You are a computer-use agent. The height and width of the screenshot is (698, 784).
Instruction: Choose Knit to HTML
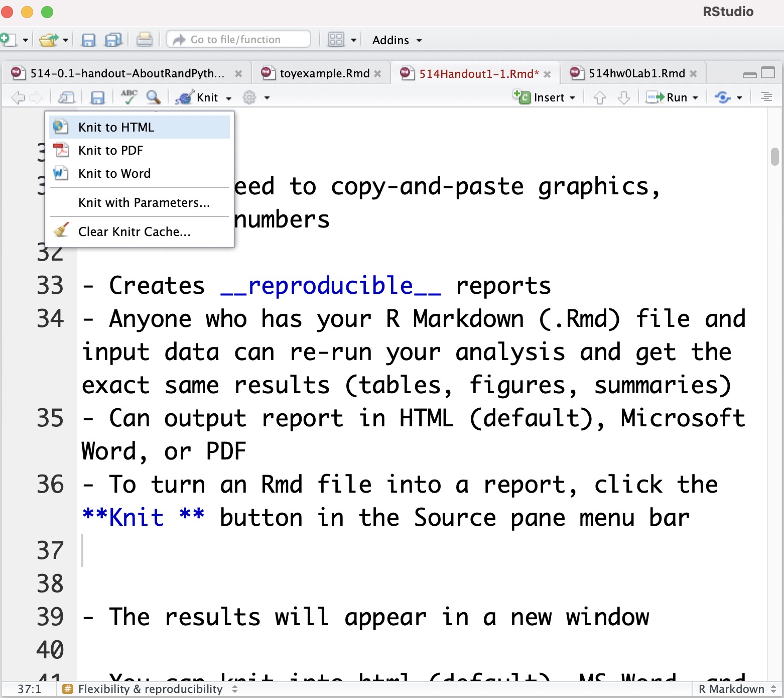pyautogui.click(x=140, y=127)
